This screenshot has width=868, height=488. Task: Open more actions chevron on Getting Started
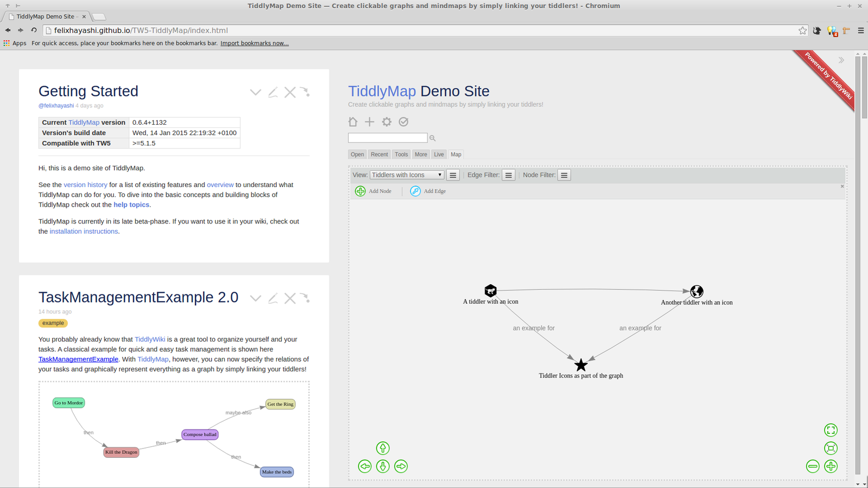click(x=256, y=92)
